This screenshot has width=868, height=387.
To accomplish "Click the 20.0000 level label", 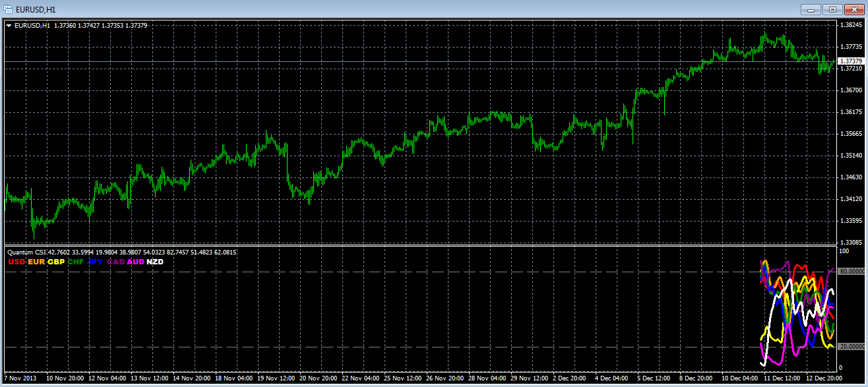I will click(851, 346).
